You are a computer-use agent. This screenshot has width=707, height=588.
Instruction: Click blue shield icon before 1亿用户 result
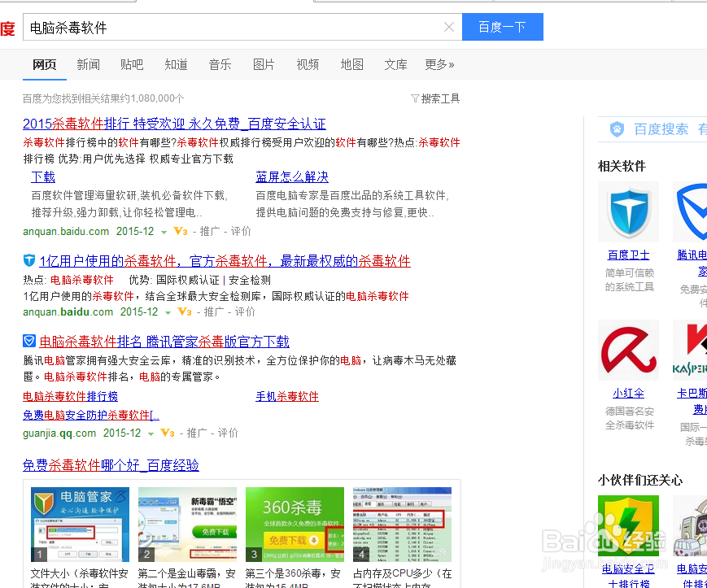[28, 260]
